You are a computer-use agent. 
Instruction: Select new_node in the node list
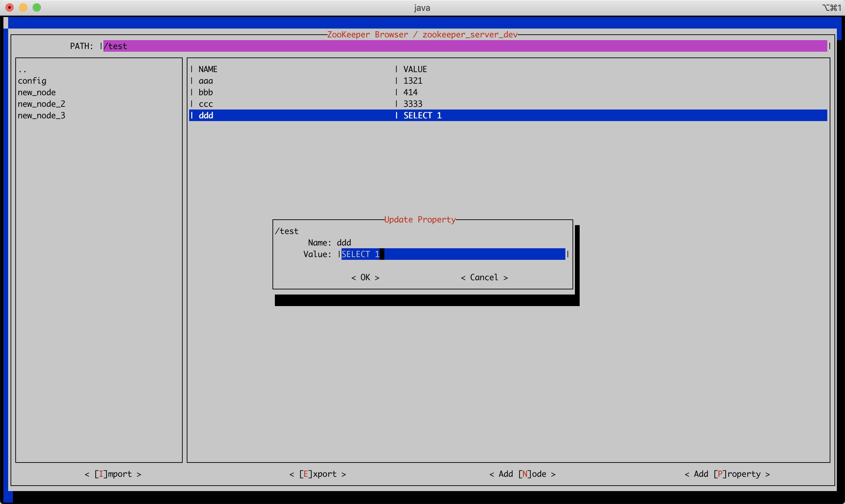tap(37, 93)
